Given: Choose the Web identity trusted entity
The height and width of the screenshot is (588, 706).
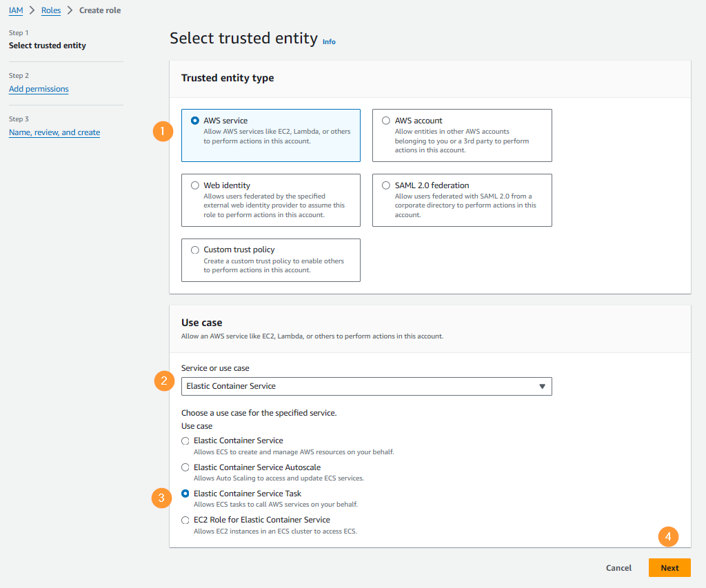Looking at the screenshot, I should point(195,185).
